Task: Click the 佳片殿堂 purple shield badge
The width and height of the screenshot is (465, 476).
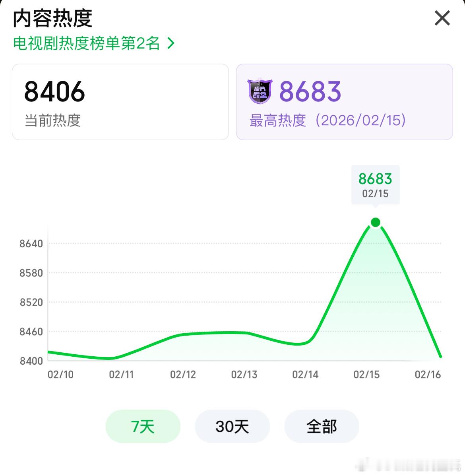Action: pyautogui.click(x=259, y=92)
